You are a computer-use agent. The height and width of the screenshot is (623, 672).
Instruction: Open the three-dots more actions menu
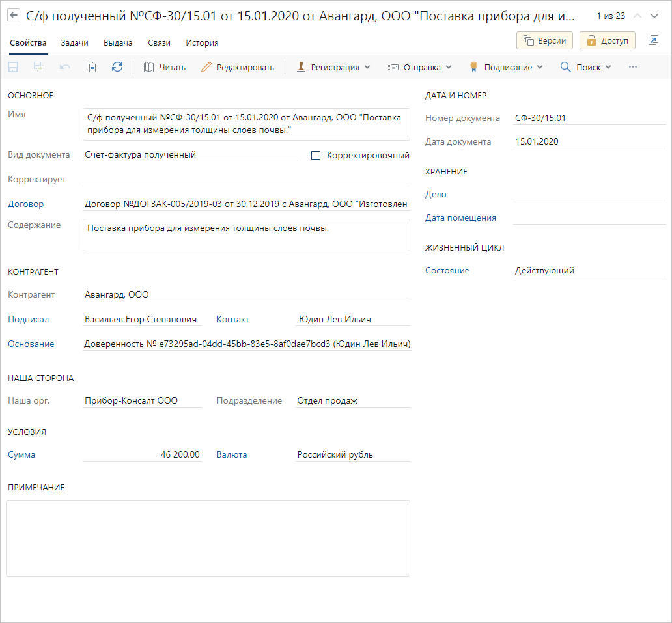[632, 67]
